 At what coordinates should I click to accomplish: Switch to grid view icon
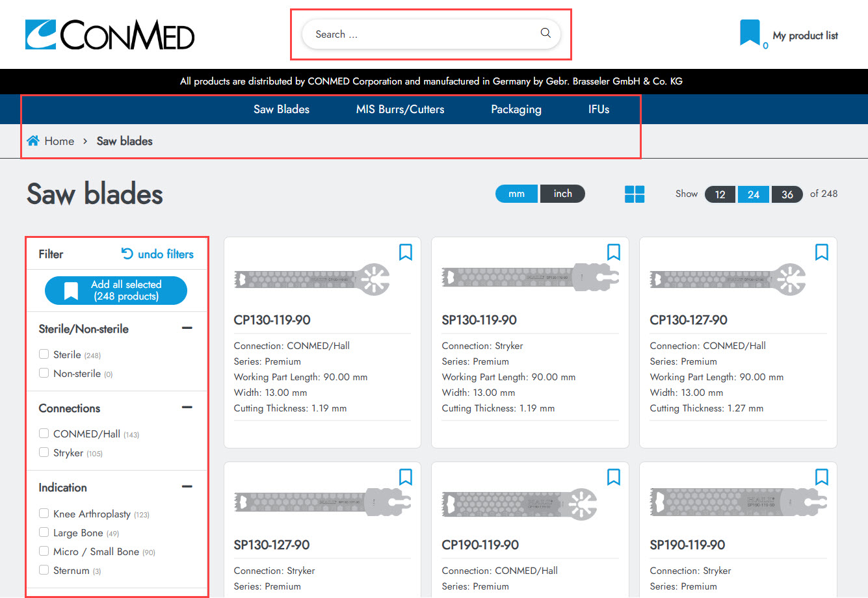(x=634, y=194)
